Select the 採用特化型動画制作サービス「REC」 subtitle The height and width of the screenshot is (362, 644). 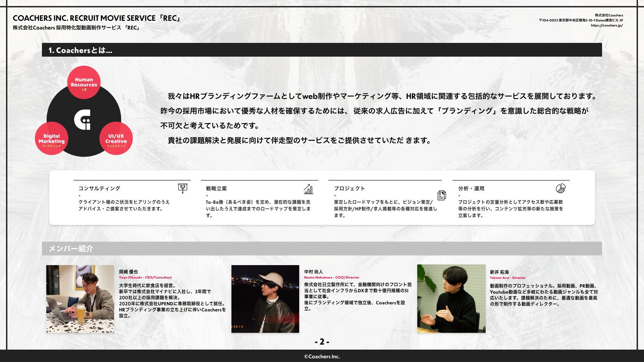[76, 29]
